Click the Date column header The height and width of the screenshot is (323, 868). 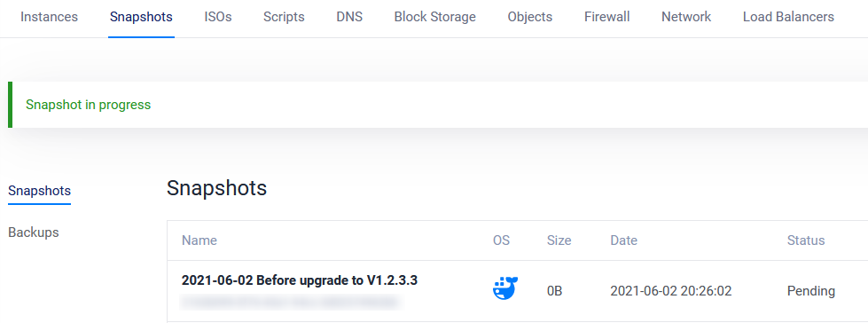[x=624, y=240]
